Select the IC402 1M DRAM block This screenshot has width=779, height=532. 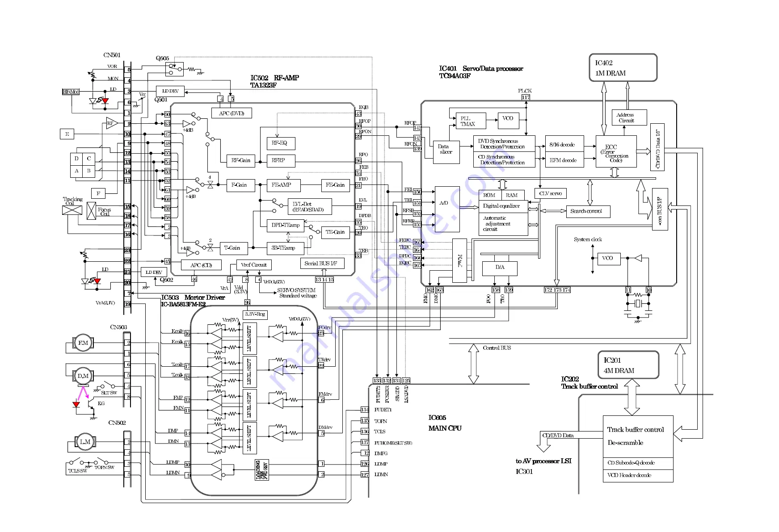[623, 67]
